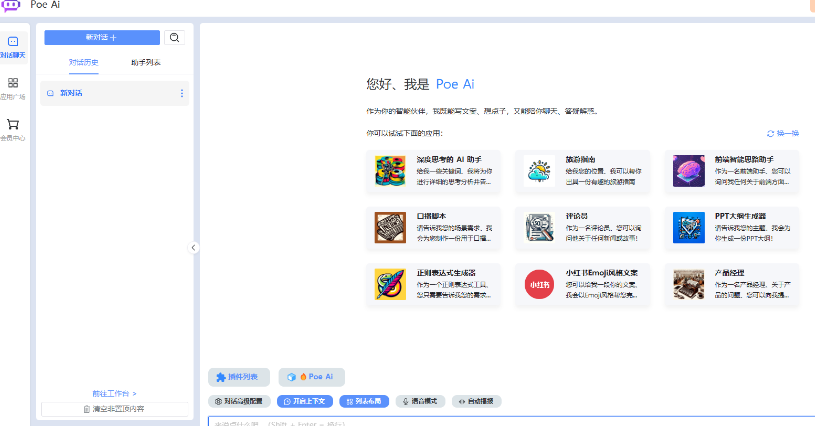Viewport: 815px width, 426px height.
Task: Click the 评论员 magnifier document icon
Action: point(539,228)
